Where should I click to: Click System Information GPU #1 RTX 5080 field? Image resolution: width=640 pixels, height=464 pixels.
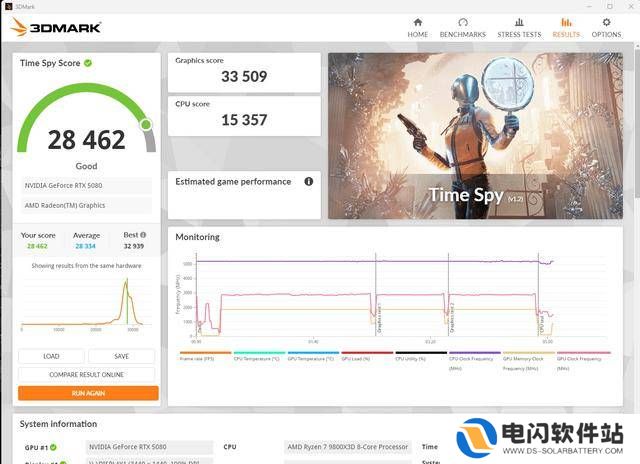149,447
